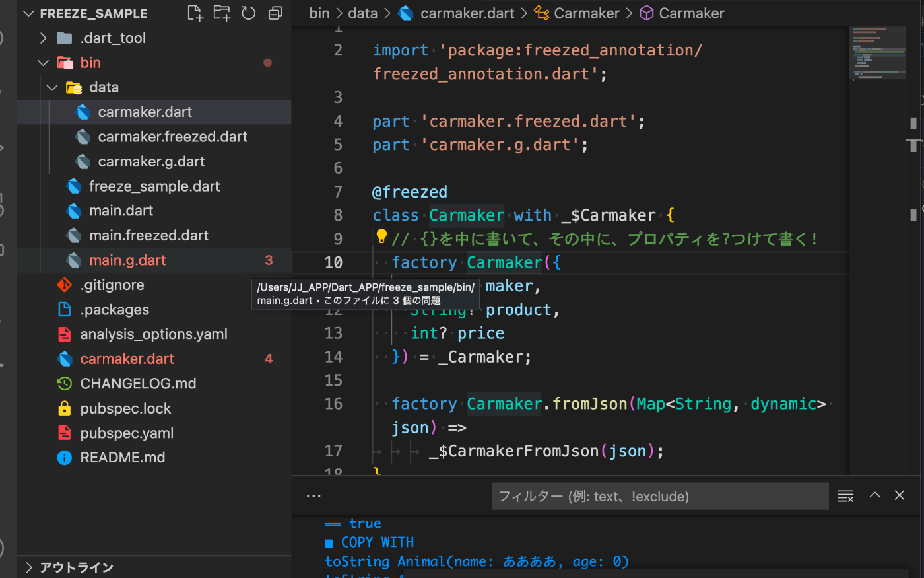Open the panel's more actions ellipsis

[x=313, y=496]
